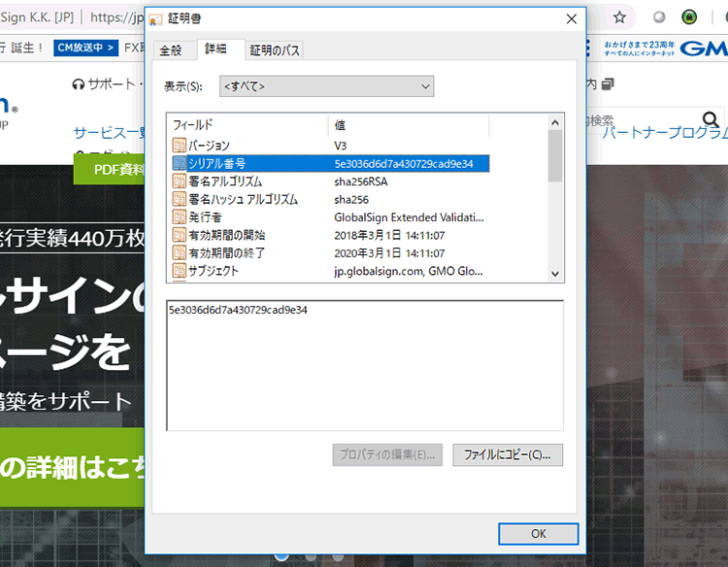Image resolution: width=728 pixels, height=567 pixels.
Task: Select the シリアル番号 field row
Action: pyautogui.click(x=216, y=163)
